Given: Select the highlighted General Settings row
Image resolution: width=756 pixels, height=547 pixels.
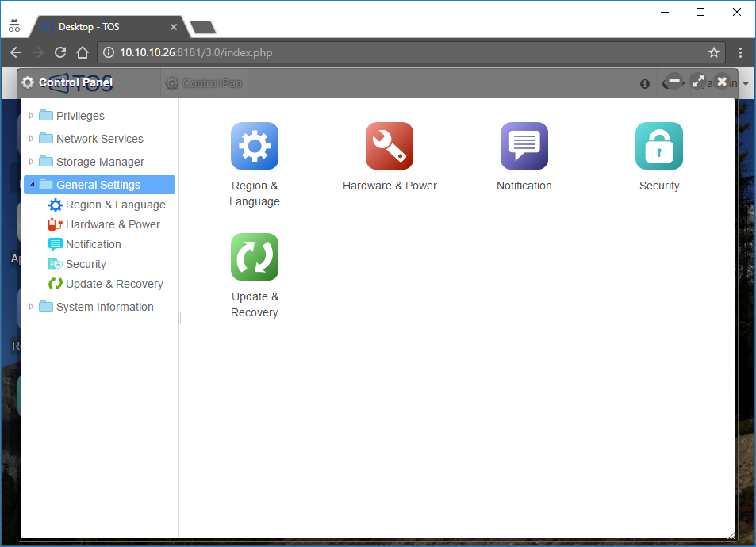Looking at the screenshot, I should pos(99,185).
